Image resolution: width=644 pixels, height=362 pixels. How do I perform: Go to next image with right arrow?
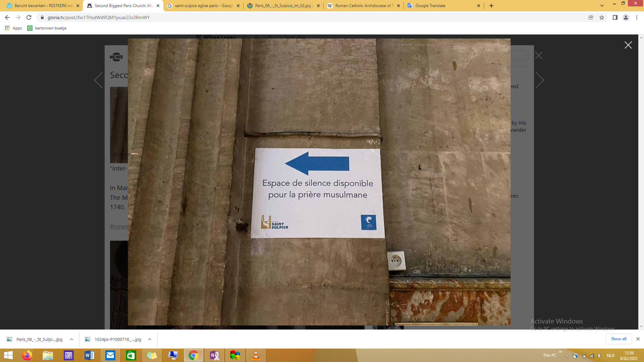coord(539,80)
